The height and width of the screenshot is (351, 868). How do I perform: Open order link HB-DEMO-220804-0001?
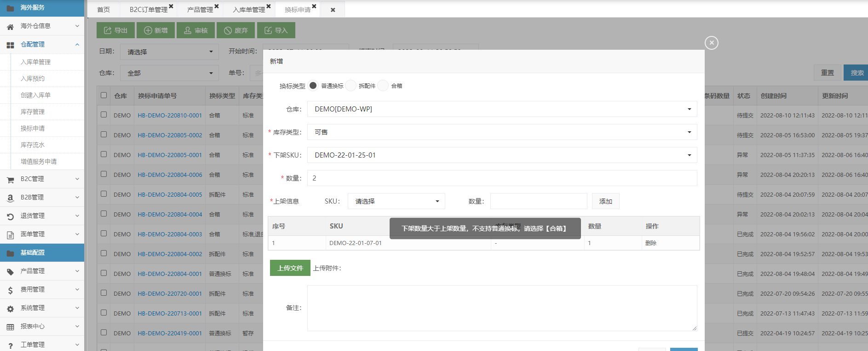pyautogui.click(x=170, y=274)
